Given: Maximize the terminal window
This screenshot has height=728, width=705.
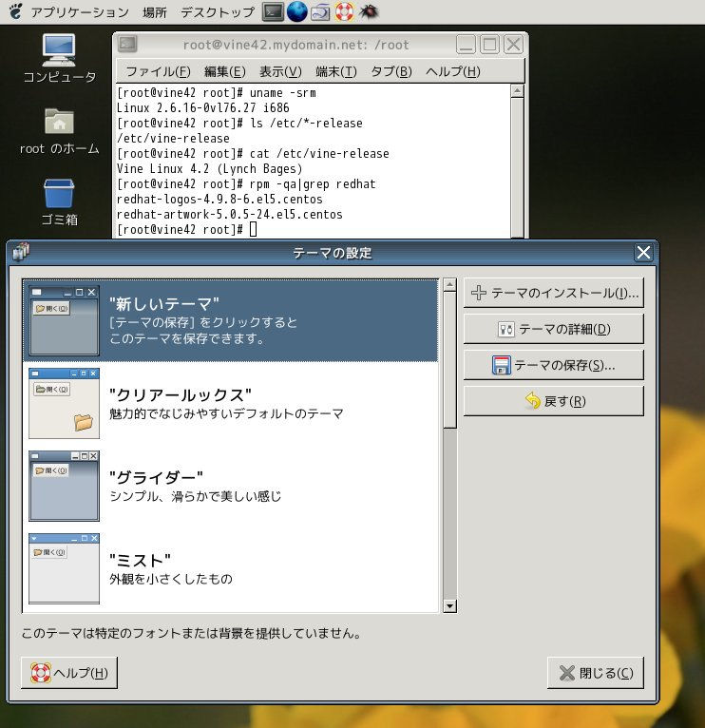Looking at the screenshot, I should tap(489, 45).
